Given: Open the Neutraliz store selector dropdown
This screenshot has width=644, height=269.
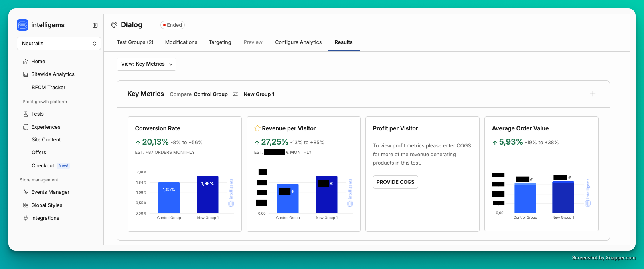Looking at the screenshot, I should [59, 44].
